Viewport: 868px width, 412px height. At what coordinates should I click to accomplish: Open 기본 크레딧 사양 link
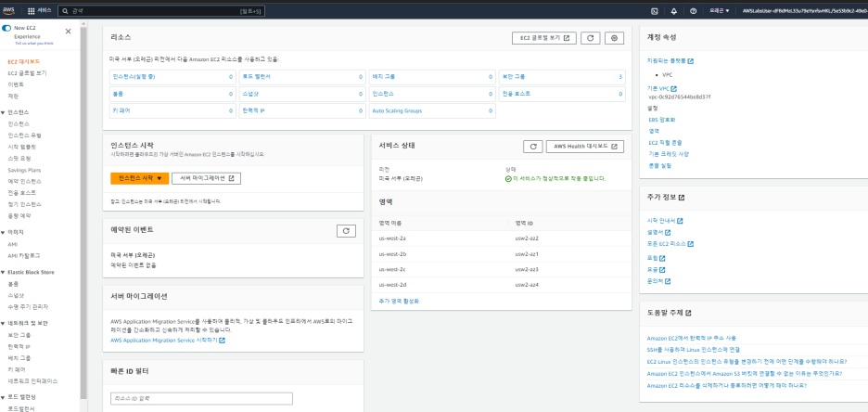click(669, 154)
